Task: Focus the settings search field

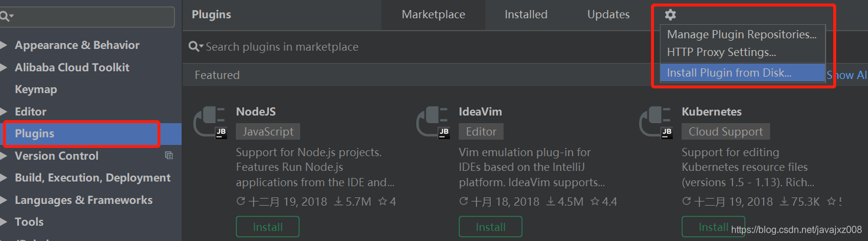Action: pos(87,16)
